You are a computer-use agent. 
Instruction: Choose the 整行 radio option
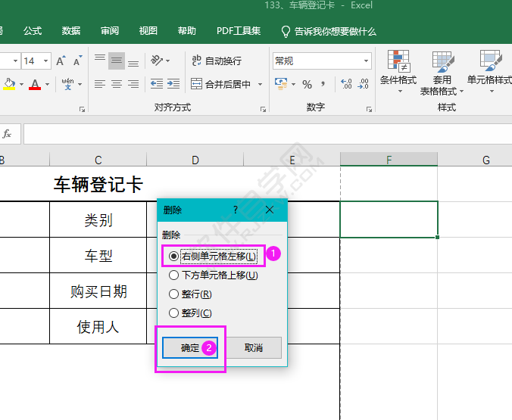point(173,294)
